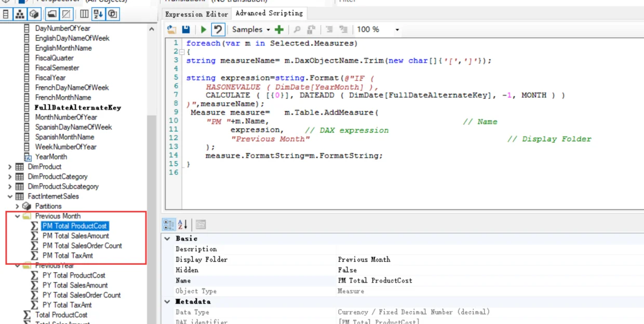
Task: Collapse the FactInternetSales table node
Action: coord(10,196)
